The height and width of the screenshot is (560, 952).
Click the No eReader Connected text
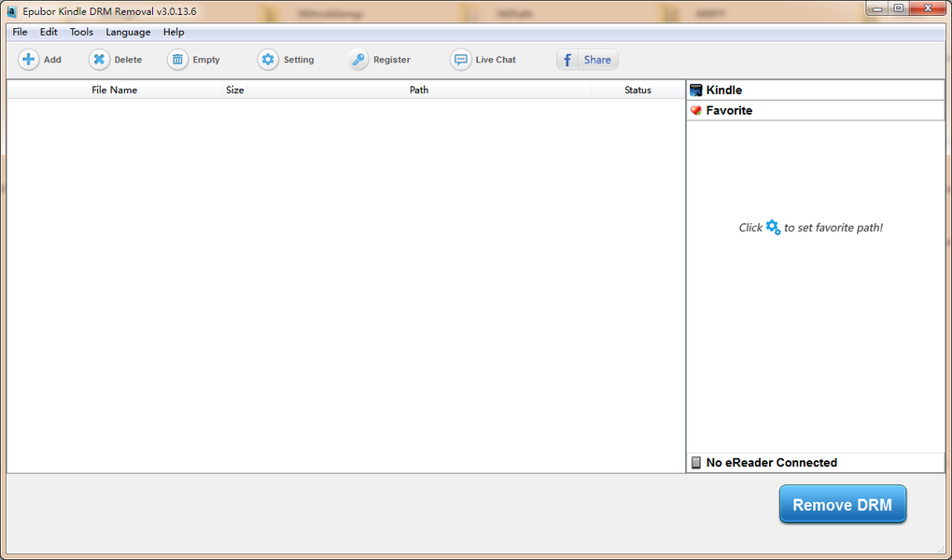tap(772, 463)
